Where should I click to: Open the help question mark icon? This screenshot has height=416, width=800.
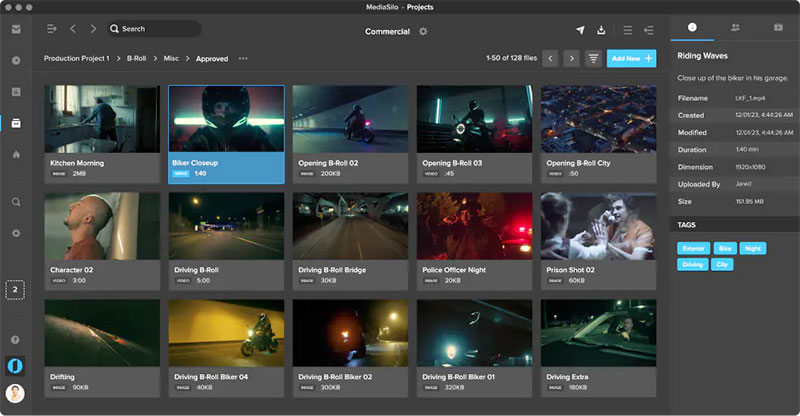(16, 340)
